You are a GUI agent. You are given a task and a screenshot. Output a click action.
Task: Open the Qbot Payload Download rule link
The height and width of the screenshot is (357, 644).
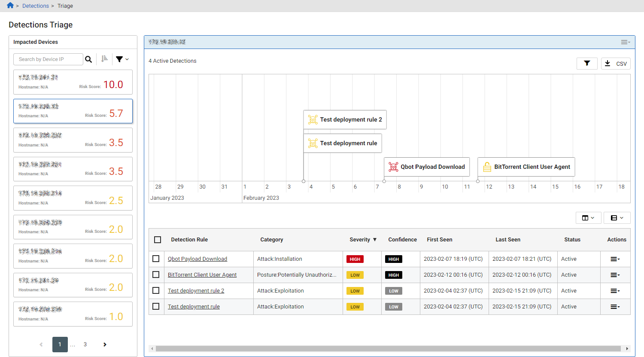click(x=197, y=259)
